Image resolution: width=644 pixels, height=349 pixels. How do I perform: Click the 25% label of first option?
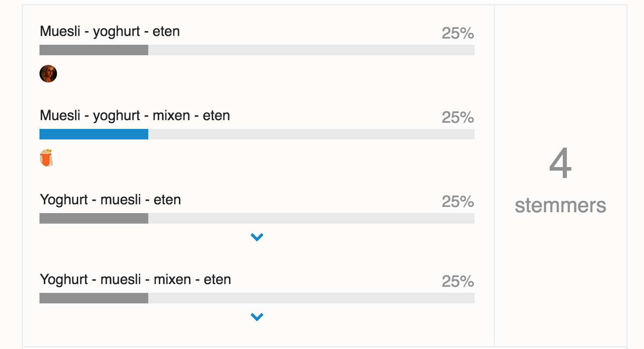click(x=458, y=33)
